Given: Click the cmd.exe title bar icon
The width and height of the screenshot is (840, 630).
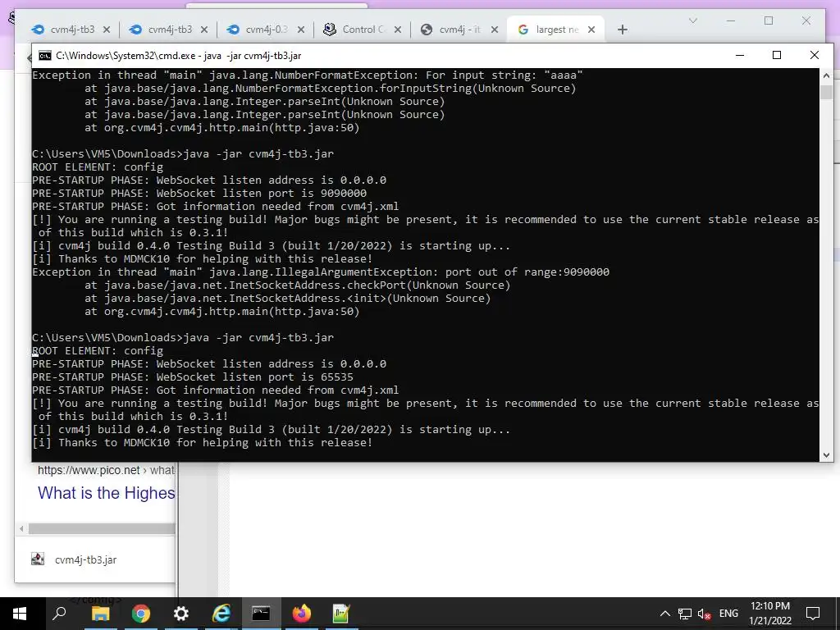Looking at the screenshot, I should pos(45,56).
